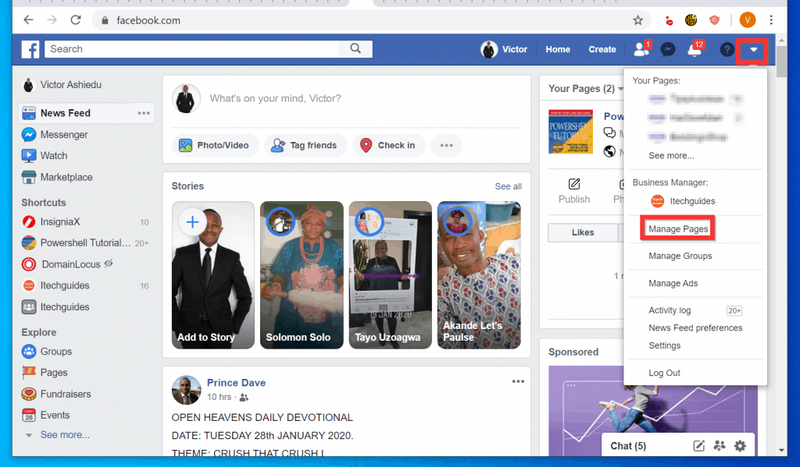Open News Feed options three dots
Viewport: 800px width, 467px height.
point(144,113)
